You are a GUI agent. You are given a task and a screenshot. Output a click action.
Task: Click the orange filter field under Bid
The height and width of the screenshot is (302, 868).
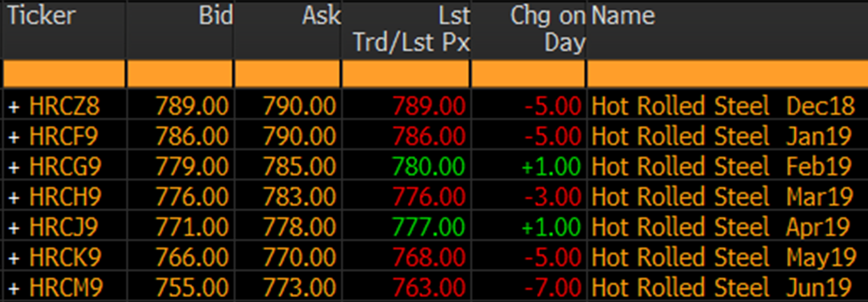coord(180,75)
